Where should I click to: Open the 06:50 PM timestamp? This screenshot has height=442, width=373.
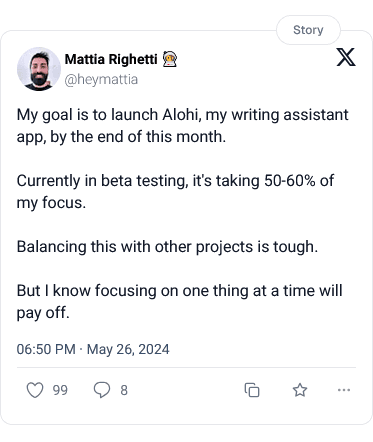click(46, 349)
